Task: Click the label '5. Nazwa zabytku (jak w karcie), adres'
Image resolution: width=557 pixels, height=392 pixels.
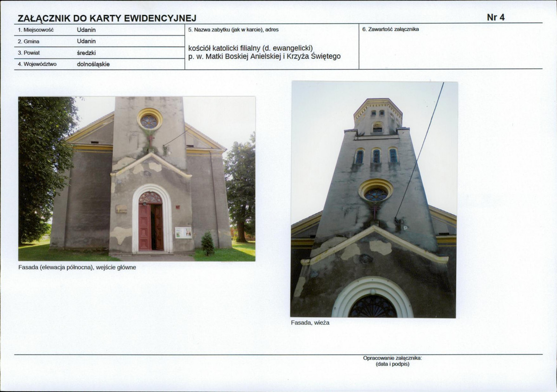Action: 233,30
